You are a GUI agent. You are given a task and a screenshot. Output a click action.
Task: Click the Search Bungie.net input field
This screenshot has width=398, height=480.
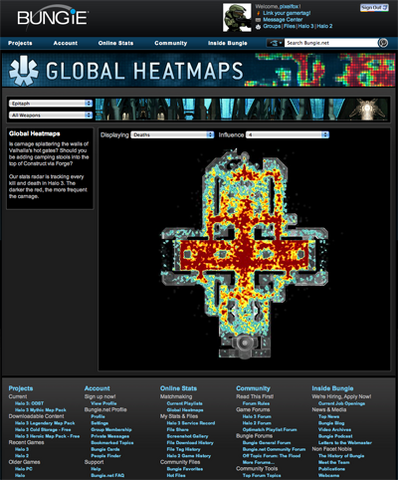coord(331,43)
